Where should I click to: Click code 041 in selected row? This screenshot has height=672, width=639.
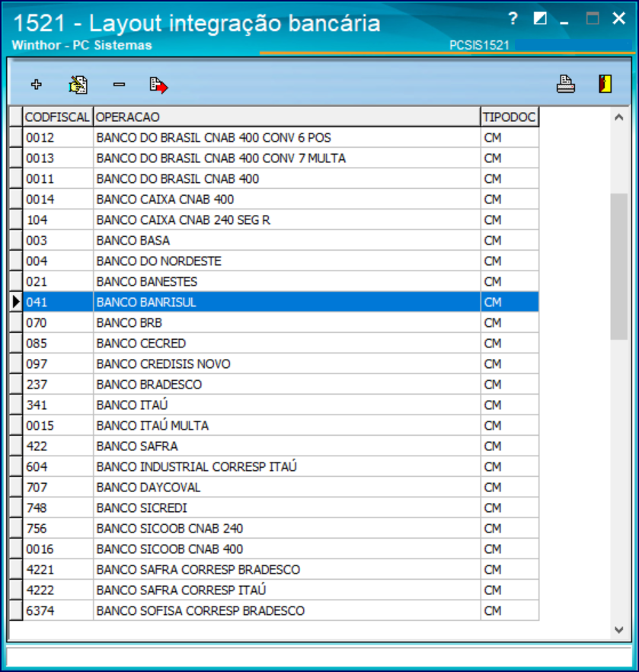point(58,302)
